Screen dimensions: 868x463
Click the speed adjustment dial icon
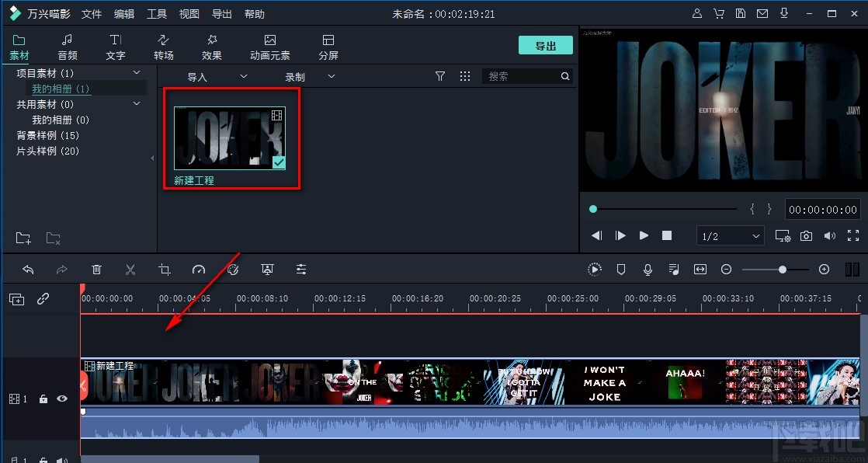click(x=199, y=270)
